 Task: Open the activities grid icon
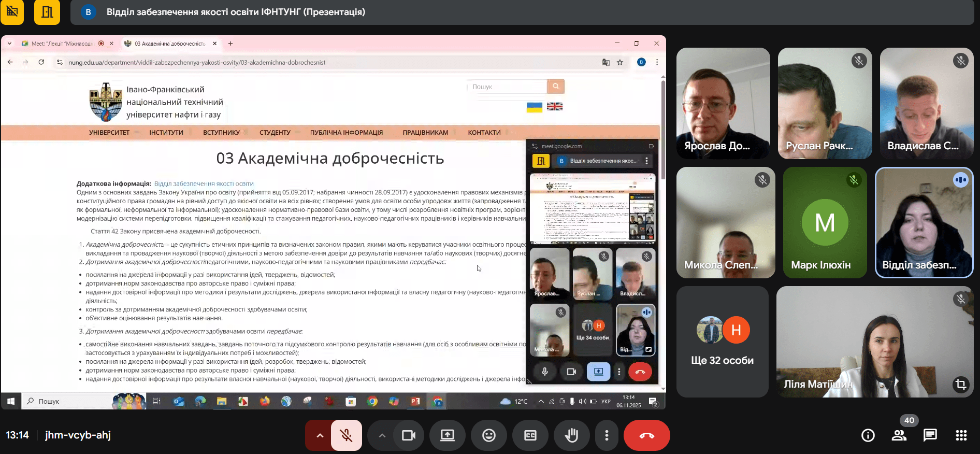coord(961,435)
